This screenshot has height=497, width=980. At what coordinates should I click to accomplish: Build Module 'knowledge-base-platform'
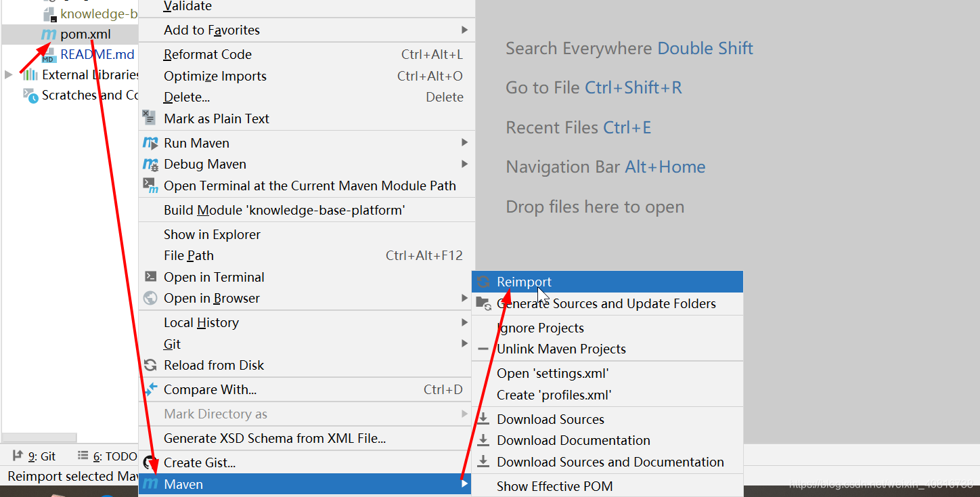pos(307,210)
